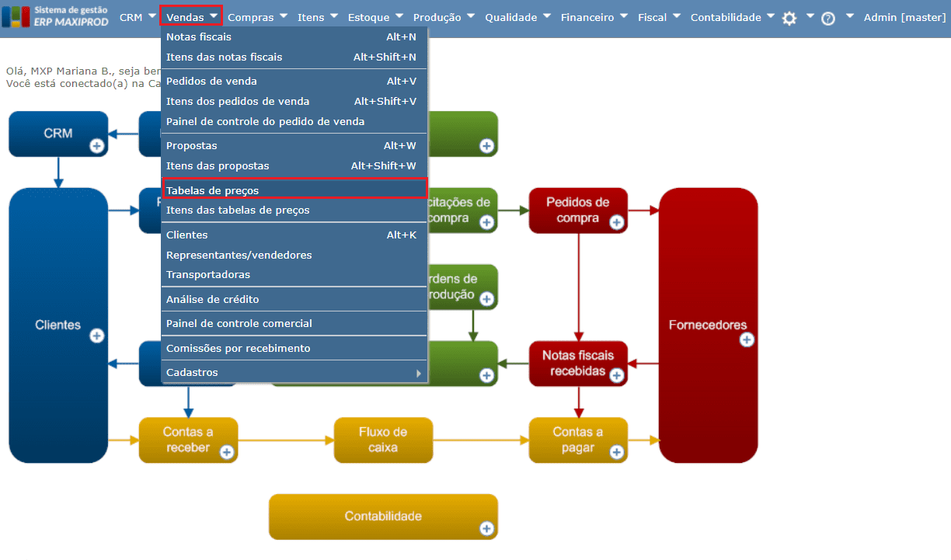The height and width of the screenshot is (560, 951).
Task: Click plus icon on Contabilidade block
Action: click(486, 528)
